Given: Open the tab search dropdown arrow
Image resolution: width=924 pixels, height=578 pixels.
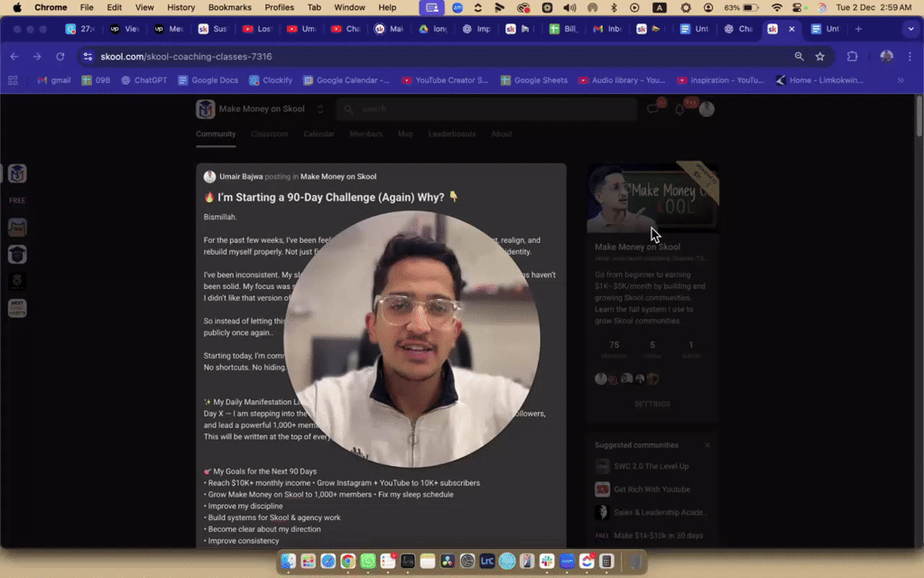Looking at the screenshot, I should pos(910,29).
